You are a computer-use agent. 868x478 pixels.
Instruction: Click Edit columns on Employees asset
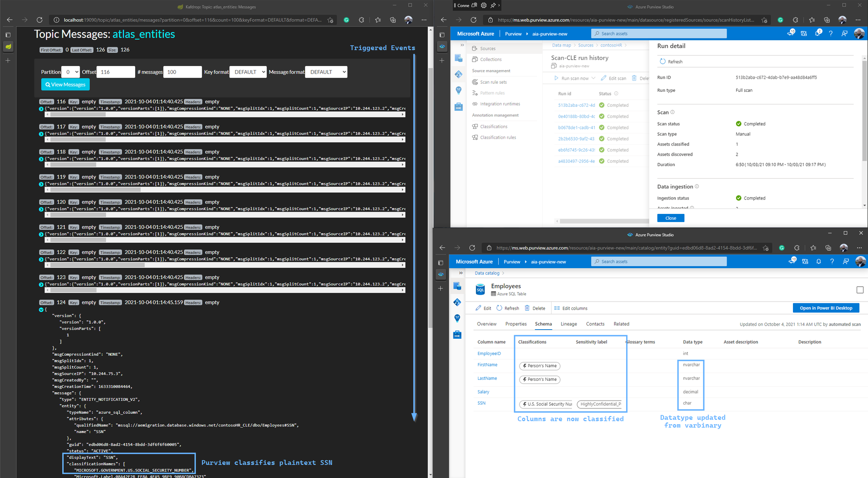[571, 308]
